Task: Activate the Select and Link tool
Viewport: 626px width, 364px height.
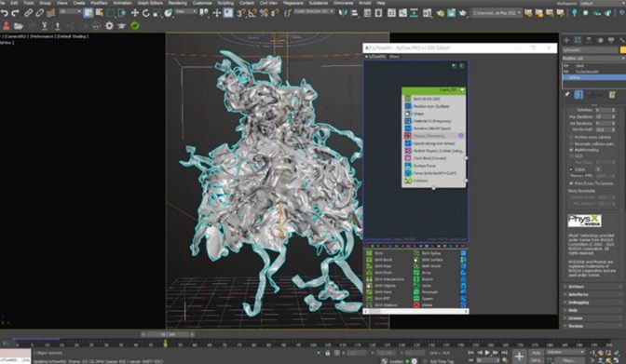Action: coord(28,13)
